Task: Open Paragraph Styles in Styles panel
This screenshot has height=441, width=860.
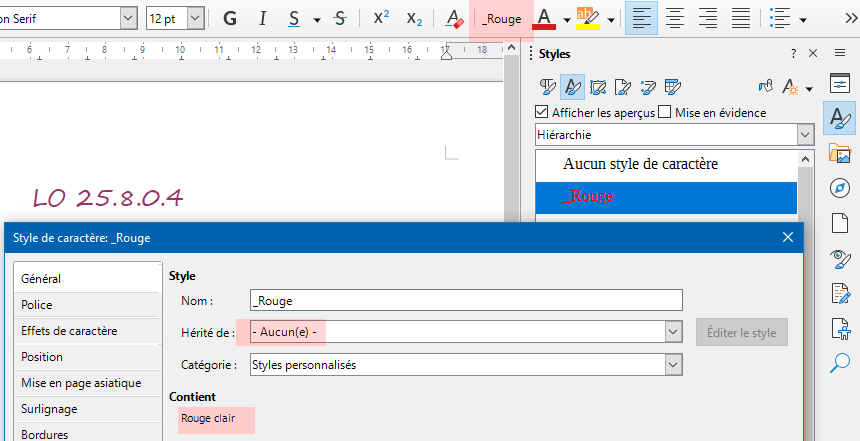Action: click(x=548, y=87)
